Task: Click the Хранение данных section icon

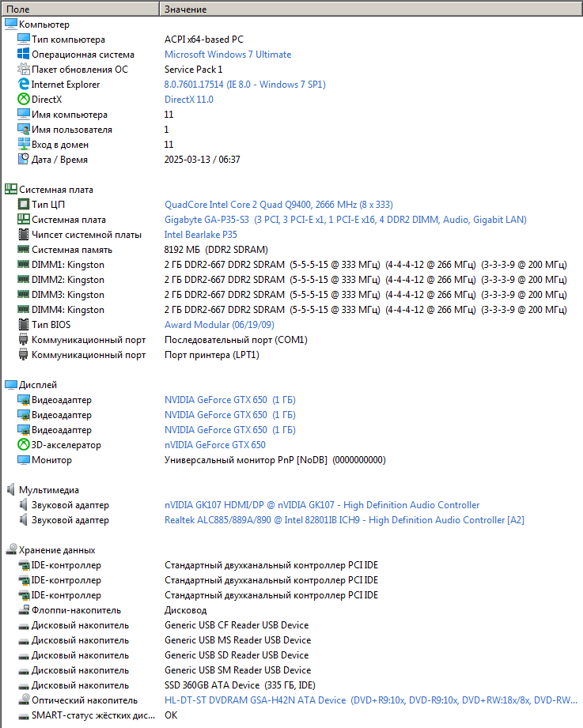Action: point(11,549)
